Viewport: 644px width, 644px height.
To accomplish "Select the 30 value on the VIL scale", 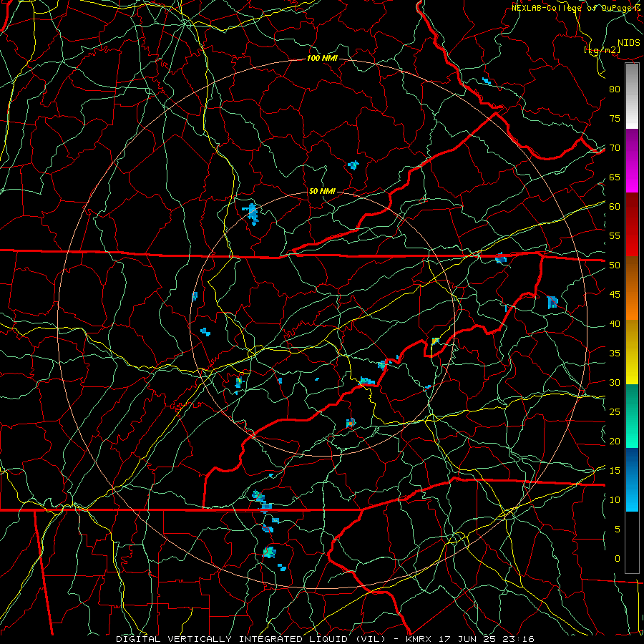I will tap(615, 382).
